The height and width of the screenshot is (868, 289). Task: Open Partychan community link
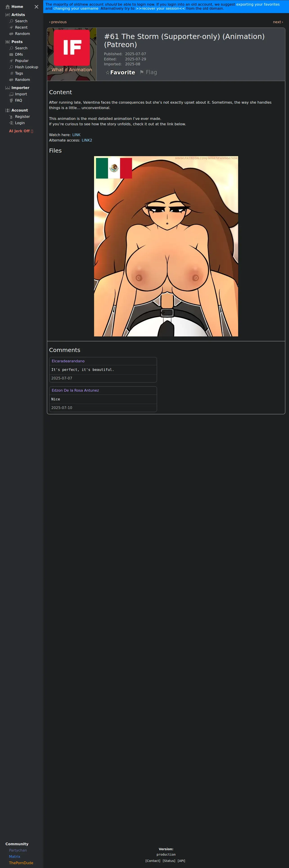click(x=18, y=850)
